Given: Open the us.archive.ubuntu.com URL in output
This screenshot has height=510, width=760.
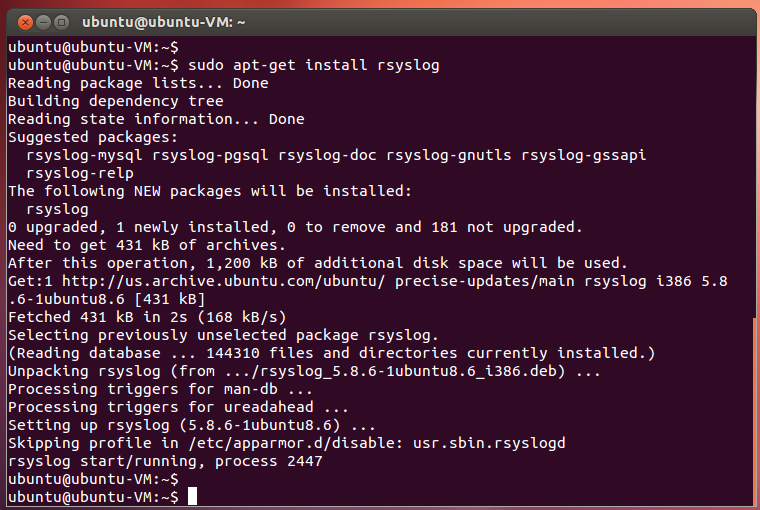Looking at the screenshot, I should pyautogui.click(x=223, y=281).
